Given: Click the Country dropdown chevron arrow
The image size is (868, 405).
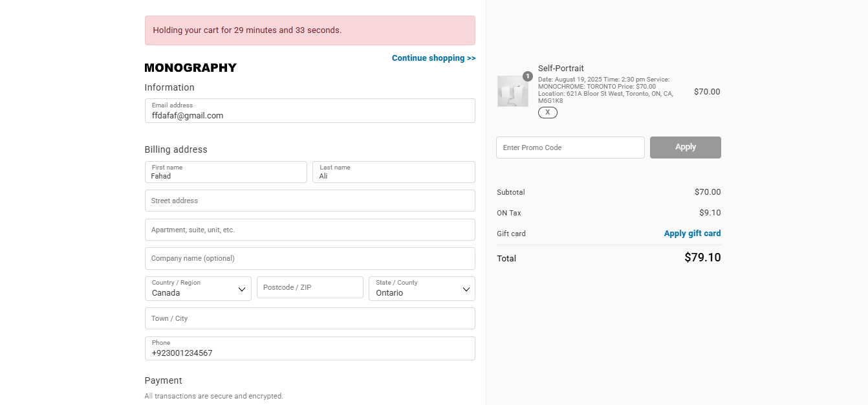Looking at the screenshot, I should coord(242,289).
